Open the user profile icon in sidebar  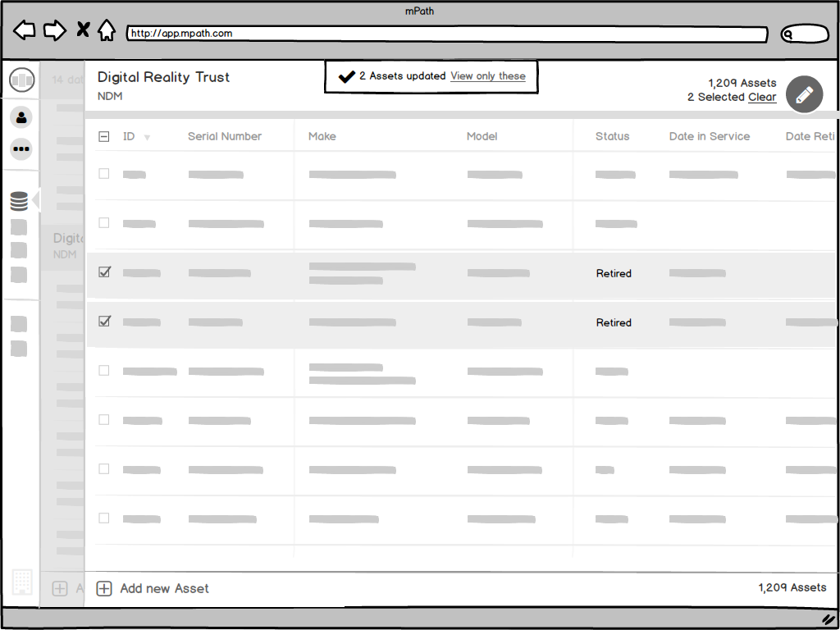point(21,117)
